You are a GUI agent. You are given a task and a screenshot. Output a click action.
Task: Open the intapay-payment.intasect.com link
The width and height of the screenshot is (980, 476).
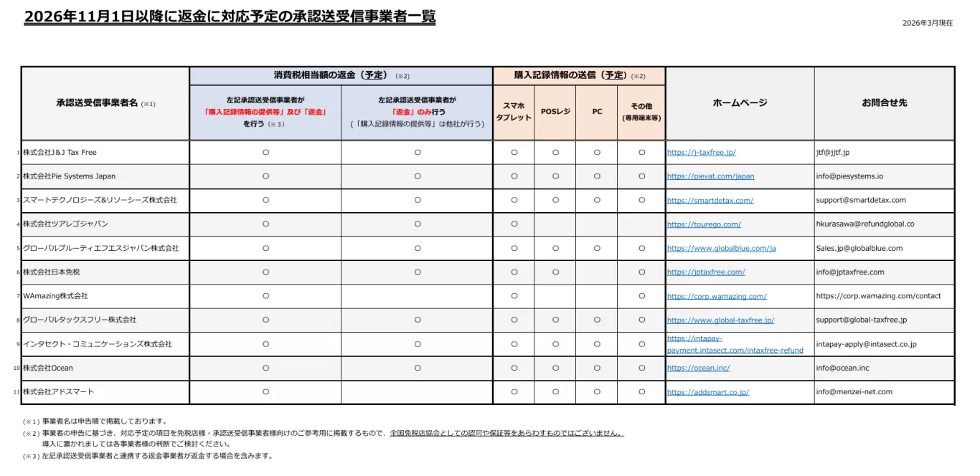click(735, 344)
